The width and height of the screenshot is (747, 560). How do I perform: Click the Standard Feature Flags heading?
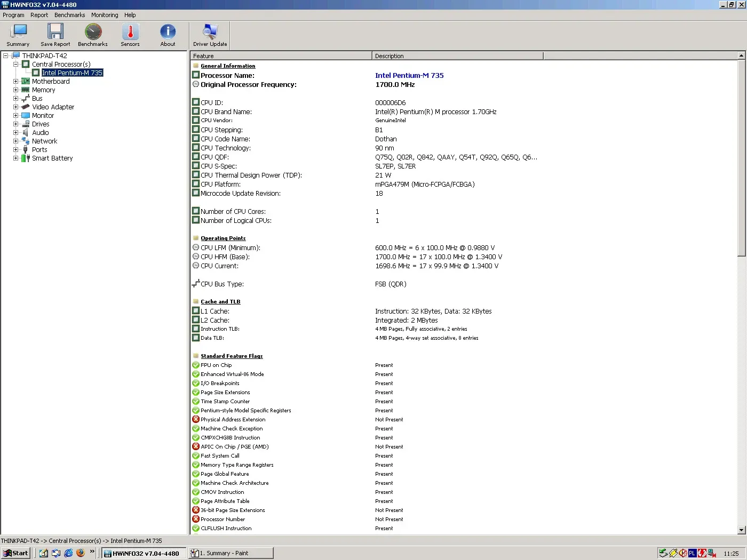[232, 356]
